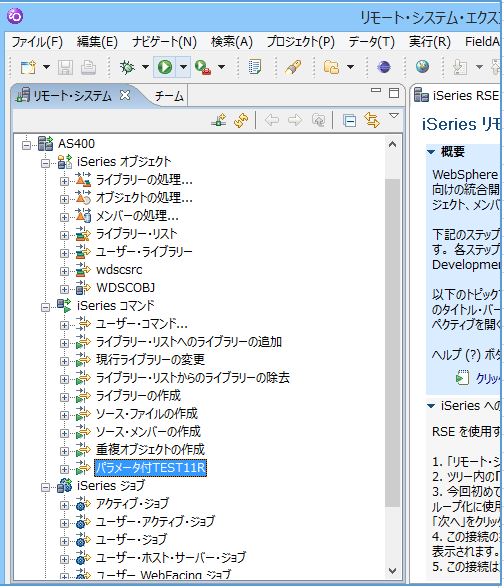
Task: Click the globe web browser icon
Action: (422, 67)
